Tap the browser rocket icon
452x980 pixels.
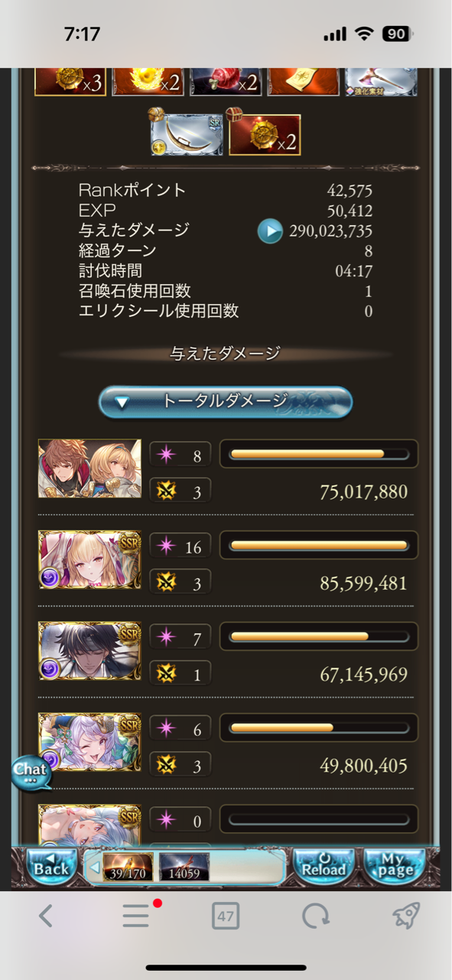point(406,915)
